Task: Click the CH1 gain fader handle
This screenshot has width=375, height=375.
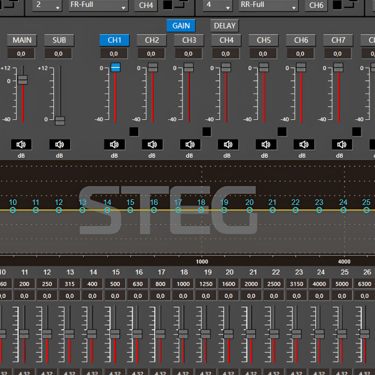Action: [x=115, y=67]
